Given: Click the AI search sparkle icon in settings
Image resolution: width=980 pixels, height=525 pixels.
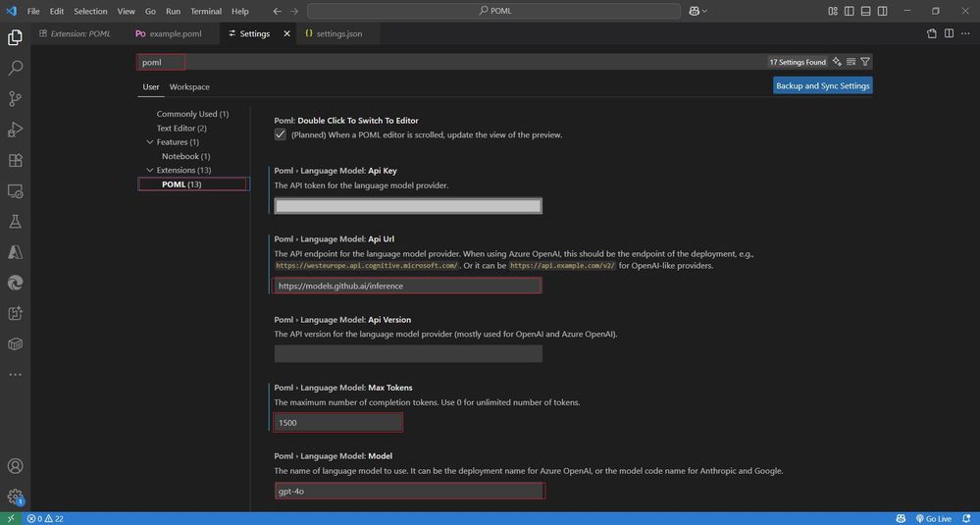Looking at the screenshot, I should (x=837, y=62).
